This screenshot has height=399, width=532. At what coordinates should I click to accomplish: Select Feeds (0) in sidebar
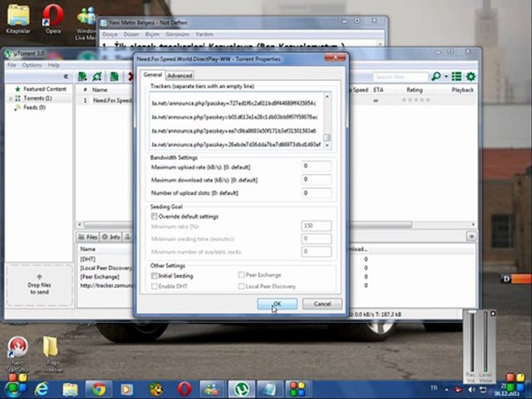(34, 107)
